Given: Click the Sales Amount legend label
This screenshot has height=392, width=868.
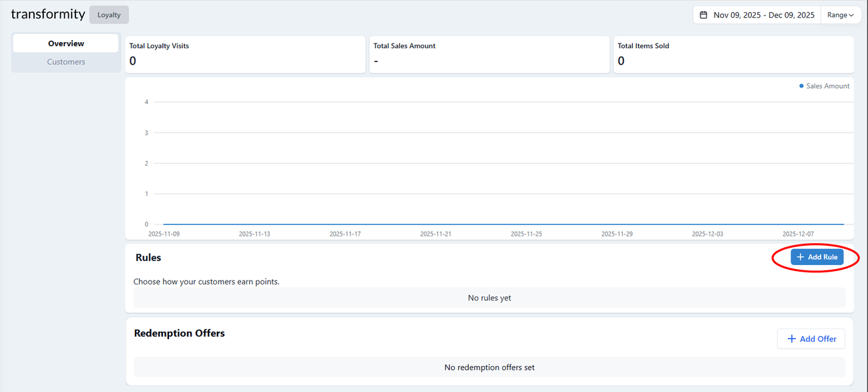Looking at the screenshot, I should pos(827,86).
